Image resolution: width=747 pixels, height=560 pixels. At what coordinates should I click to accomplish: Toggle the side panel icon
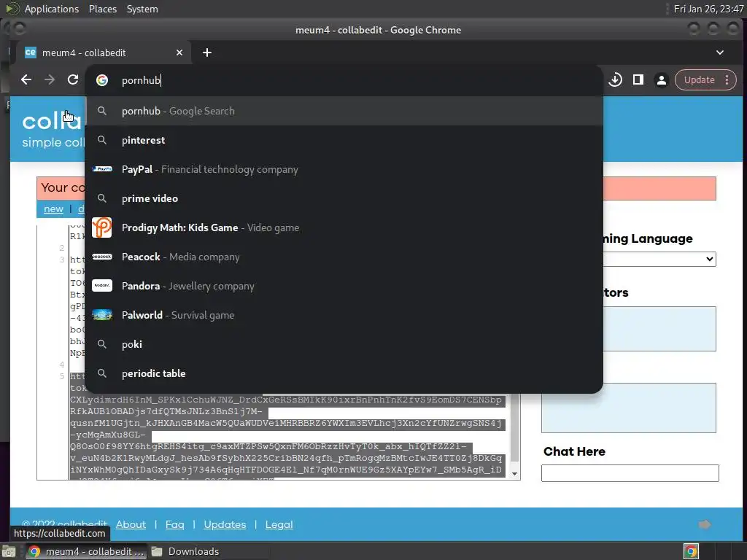click(638, 80)
